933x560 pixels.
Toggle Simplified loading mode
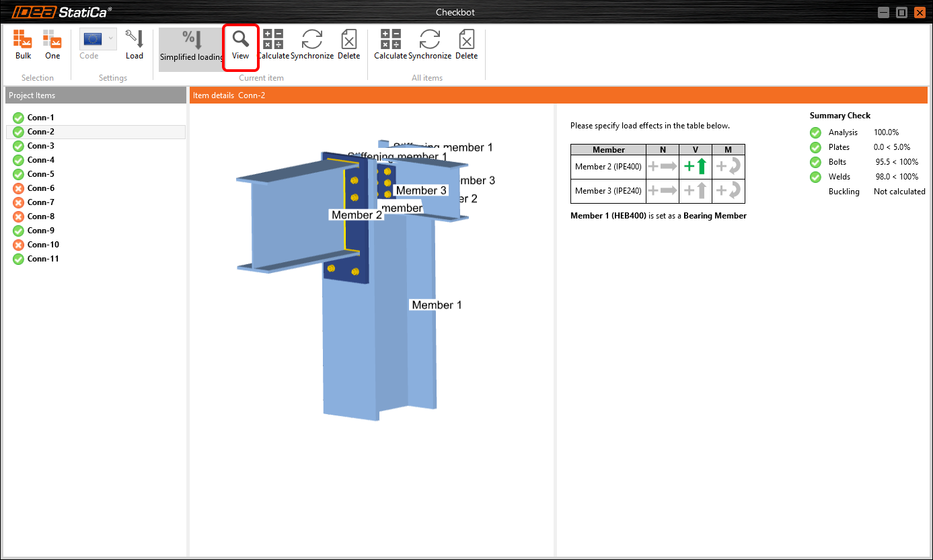click(191, 48)
